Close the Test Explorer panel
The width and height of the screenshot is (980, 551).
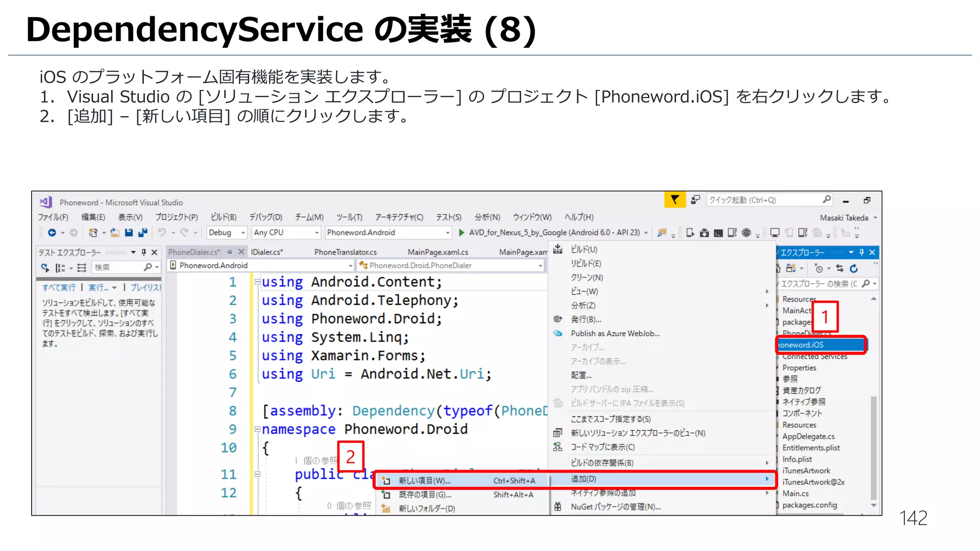[x=154, y=252]
